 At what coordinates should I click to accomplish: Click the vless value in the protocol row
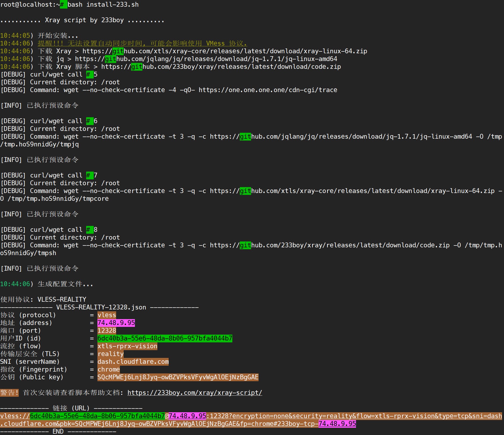[107, 315]
